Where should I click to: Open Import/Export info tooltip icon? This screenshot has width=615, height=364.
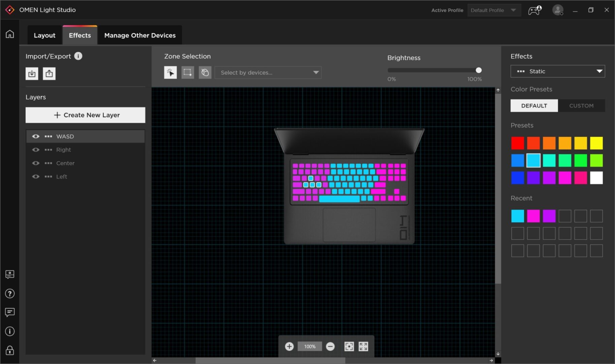(x=78, y=56)
